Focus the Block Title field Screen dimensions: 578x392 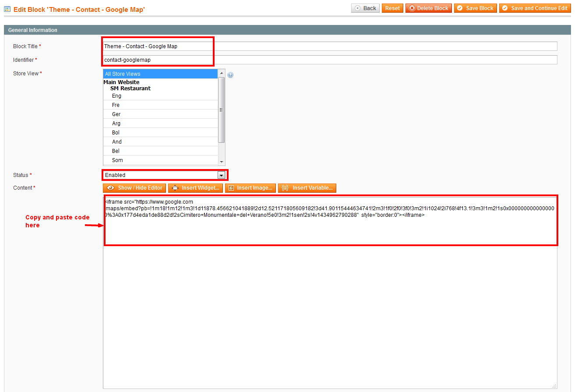point(330,46)
